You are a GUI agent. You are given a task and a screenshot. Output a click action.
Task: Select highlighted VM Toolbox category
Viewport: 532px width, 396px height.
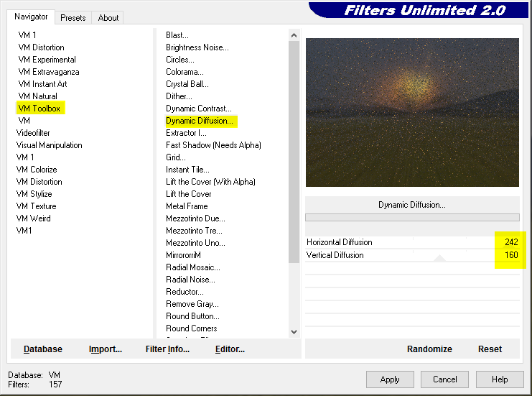(x=40, y=109)
